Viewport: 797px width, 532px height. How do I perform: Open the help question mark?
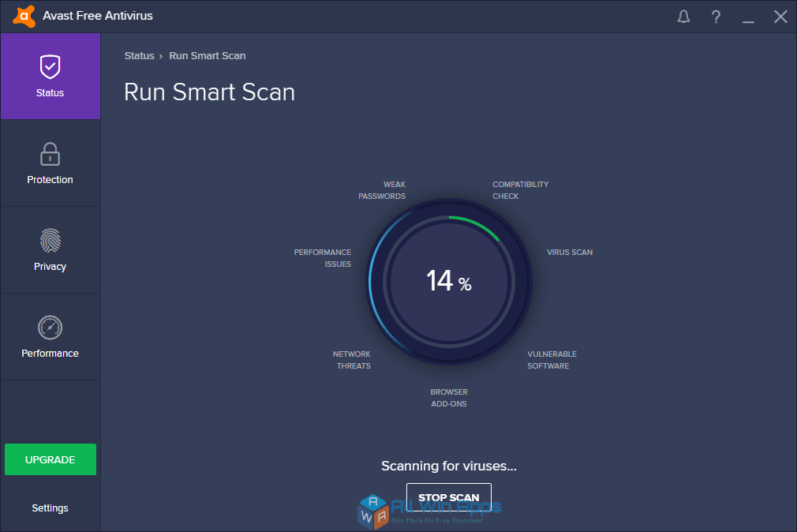[716, 17]
